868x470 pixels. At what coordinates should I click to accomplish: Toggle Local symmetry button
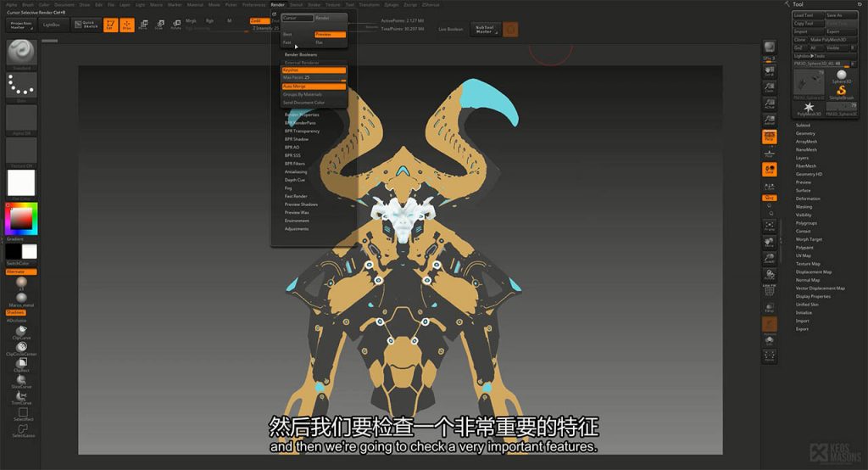(770, 170)
